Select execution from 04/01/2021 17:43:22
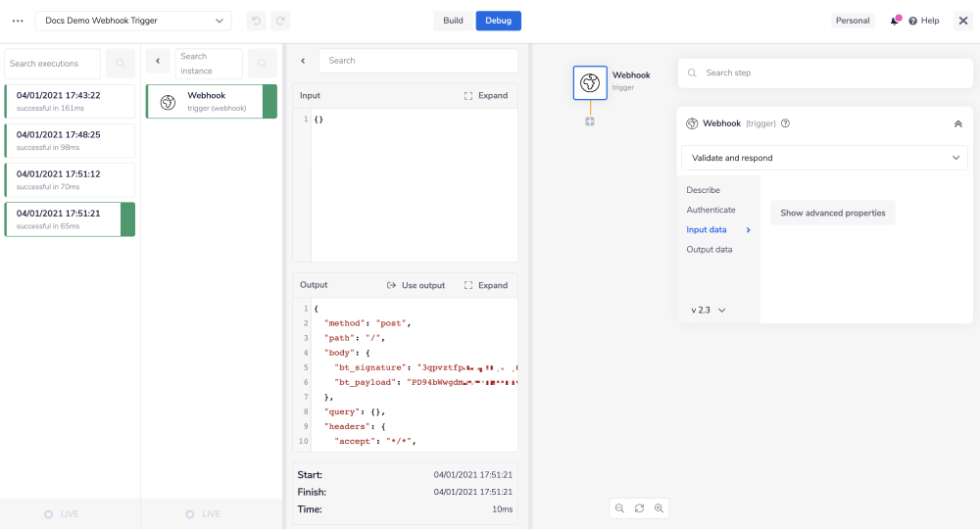 pos(70,101)
